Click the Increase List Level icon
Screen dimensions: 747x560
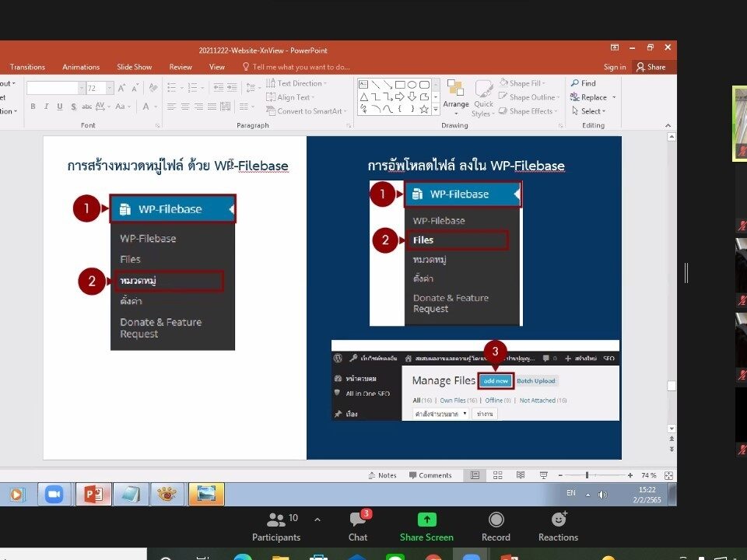232,88
